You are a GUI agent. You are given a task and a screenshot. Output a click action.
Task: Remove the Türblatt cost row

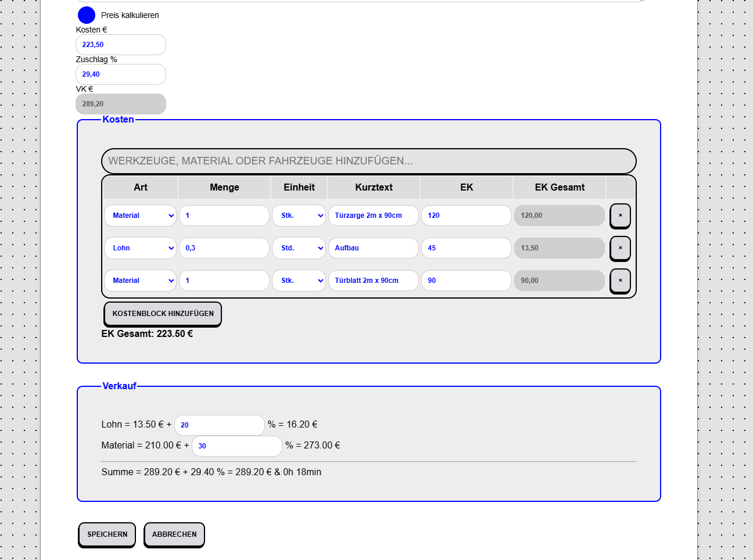[620, 281]
